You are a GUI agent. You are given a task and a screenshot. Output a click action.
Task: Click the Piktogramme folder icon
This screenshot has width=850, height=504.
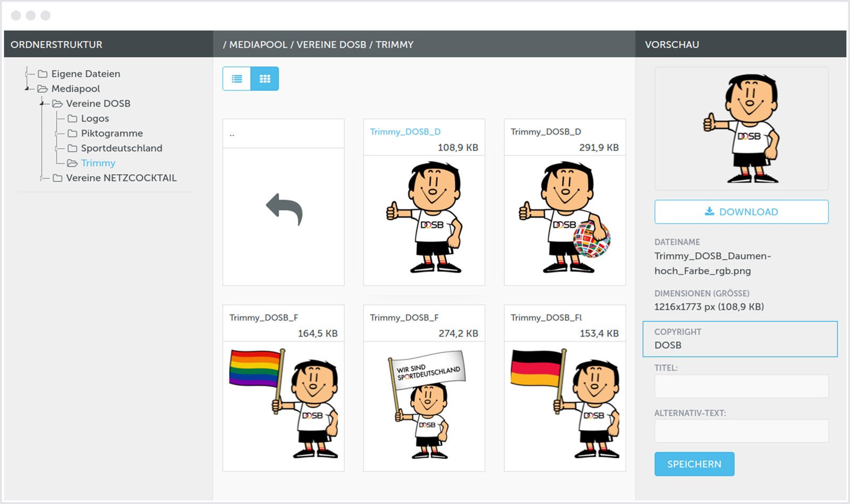[73, 133]
